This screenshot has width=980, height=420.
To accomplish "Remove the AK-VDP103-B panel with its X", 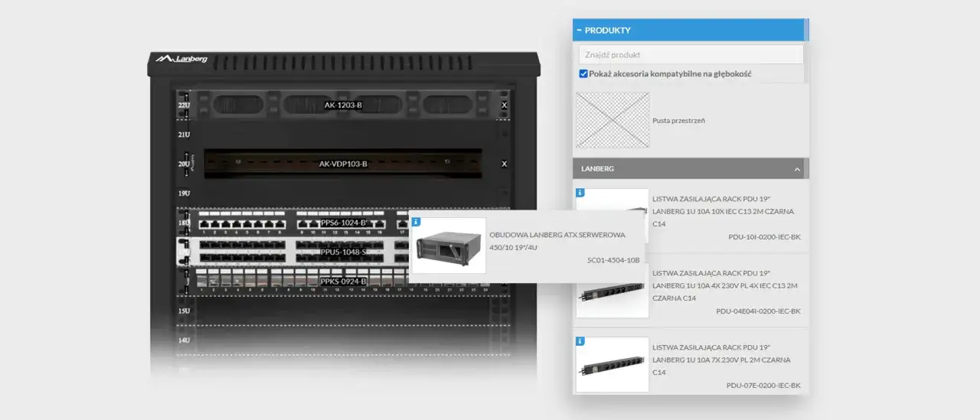I will (504, 164).
